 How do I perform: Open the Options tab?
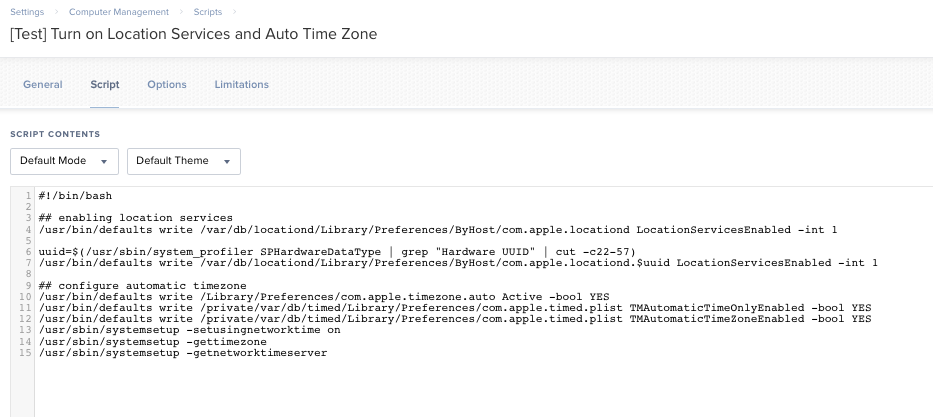167,84
